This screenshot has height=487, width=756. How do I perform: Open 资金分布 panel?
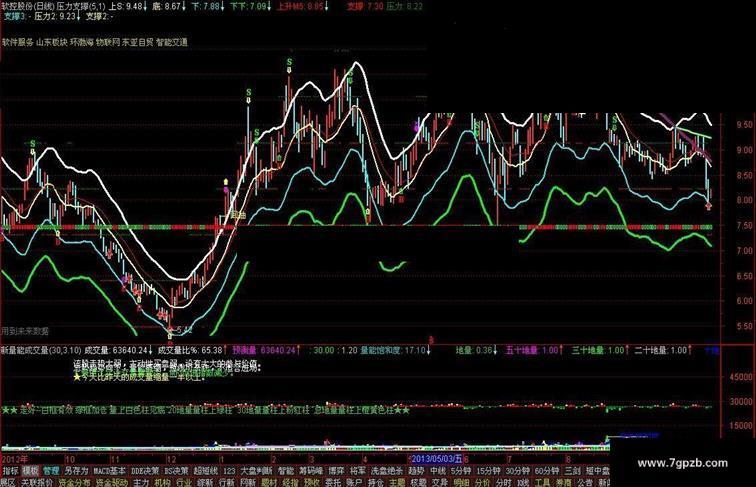(74, 483)
